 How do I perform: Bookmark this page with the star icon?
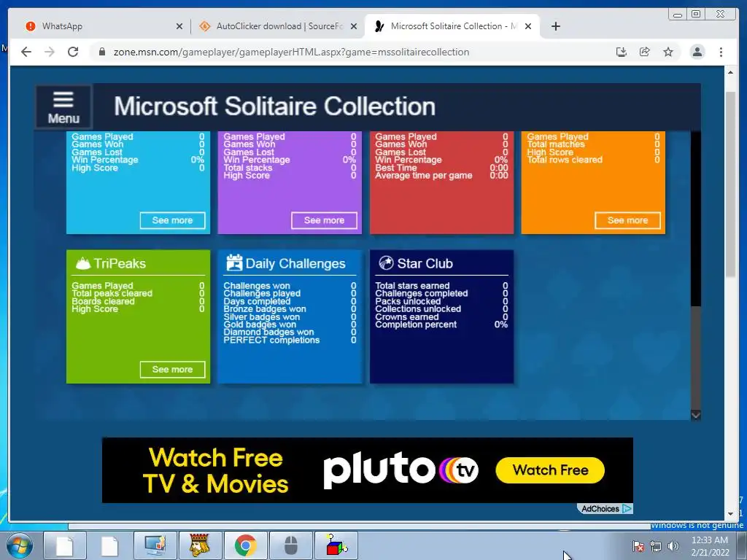point(668,52)
